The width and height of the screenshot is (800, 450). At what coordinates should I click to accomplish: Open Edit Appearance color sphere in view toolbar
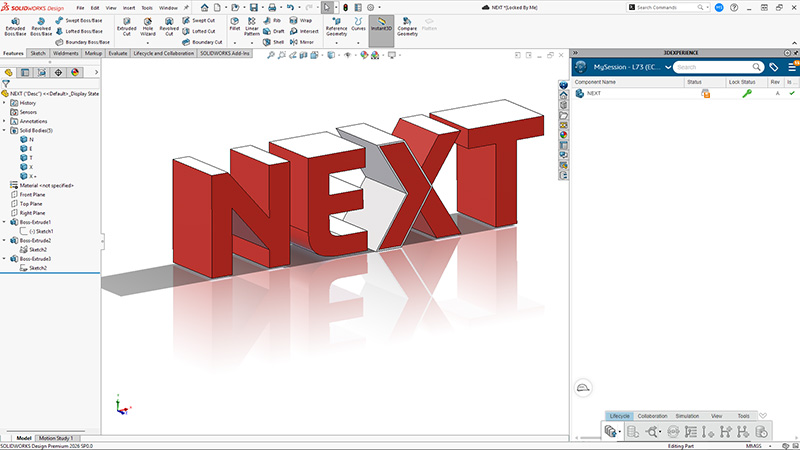(364, 55)
